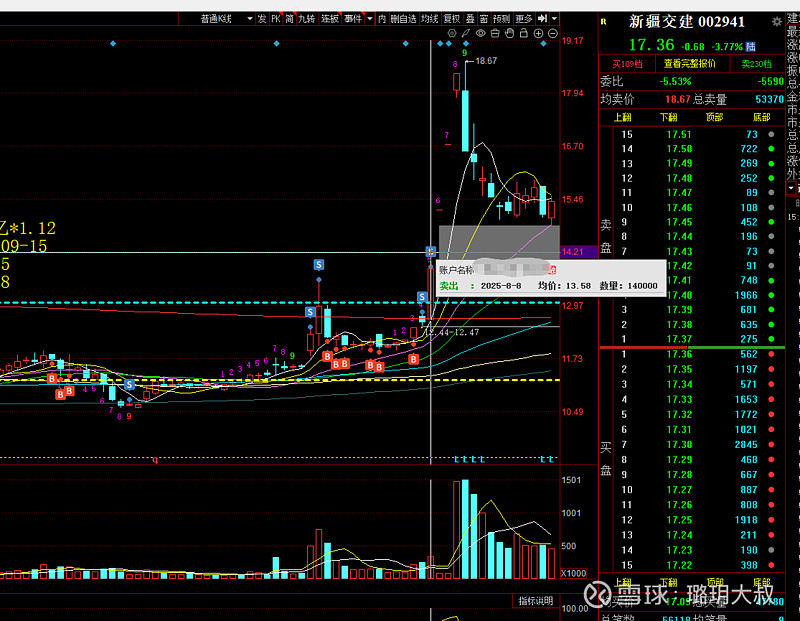Click buy level 15 price 17.22
The width and height of the screenshot is (800, 621).
click(679, 565)
